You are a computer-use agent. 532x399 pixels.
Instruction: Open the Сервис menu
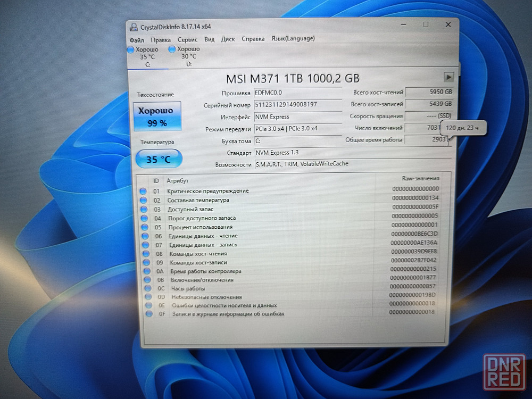point(187,39)
